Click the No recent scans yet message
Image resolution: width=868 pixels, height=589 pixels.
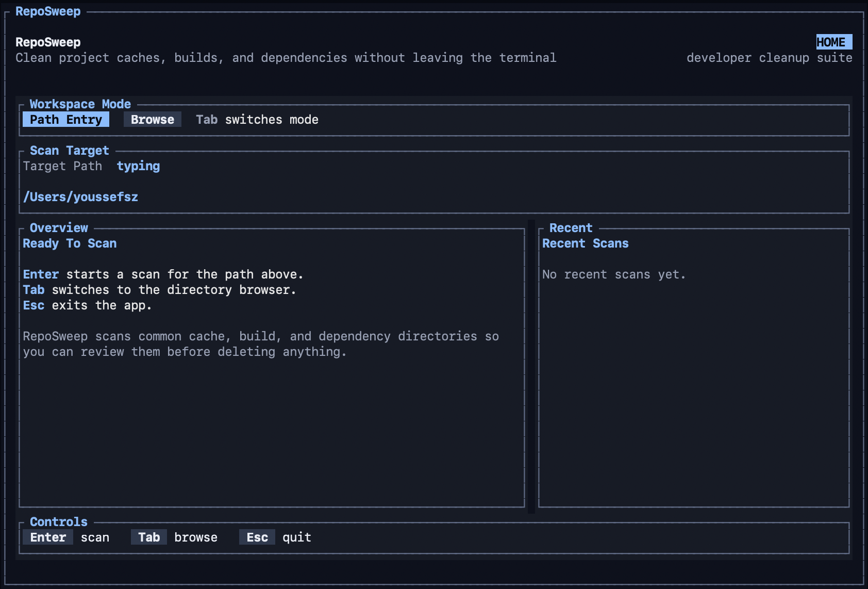(613, 274)
